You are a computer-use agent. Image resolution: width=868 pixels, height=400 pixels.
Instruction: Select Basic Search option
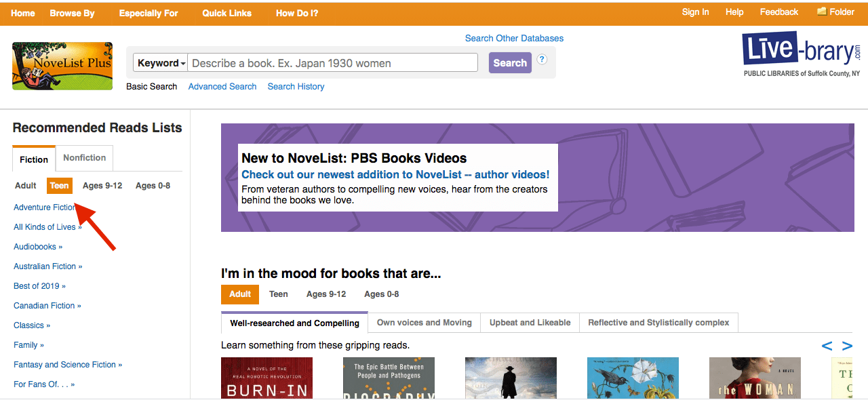point(152,87)
